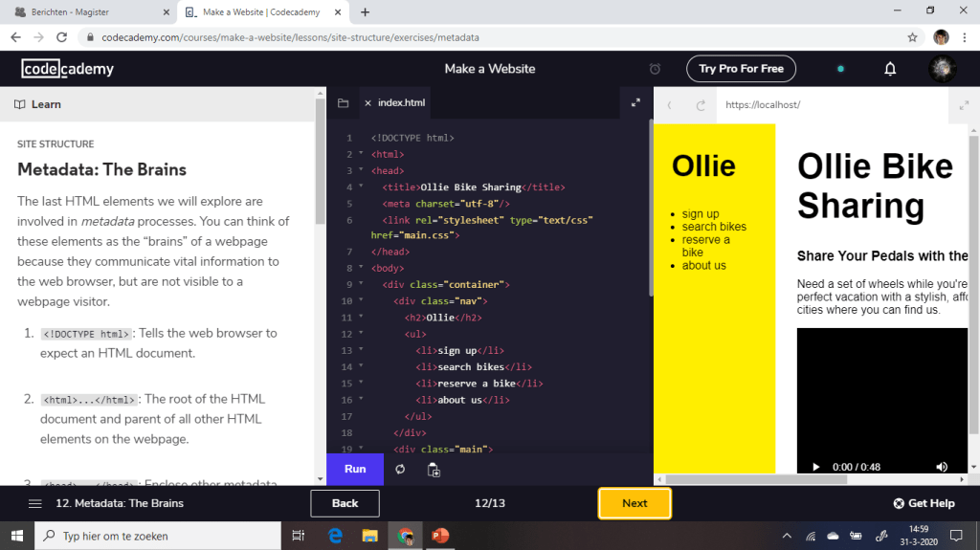Screen dimensions: 980x550
Task: Click the reset code icon beside Run
Action: (x=400, y=470)
